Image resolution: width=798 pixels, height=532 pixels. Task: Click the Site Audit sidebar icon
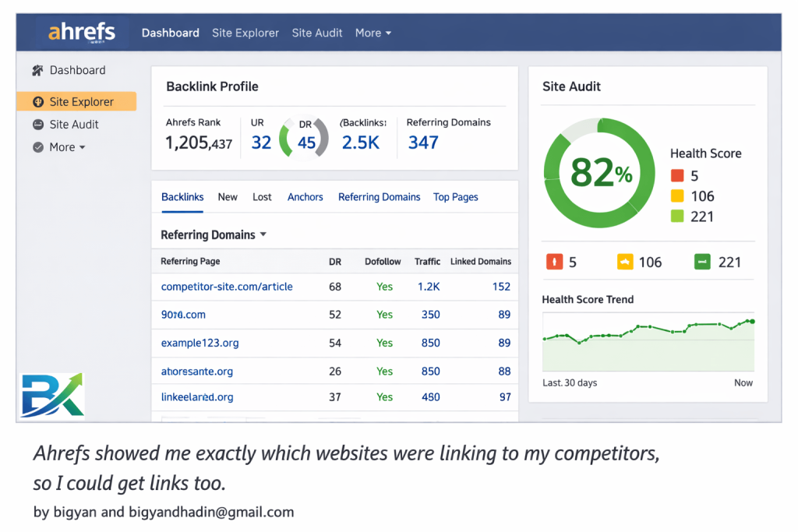[38, 124]
